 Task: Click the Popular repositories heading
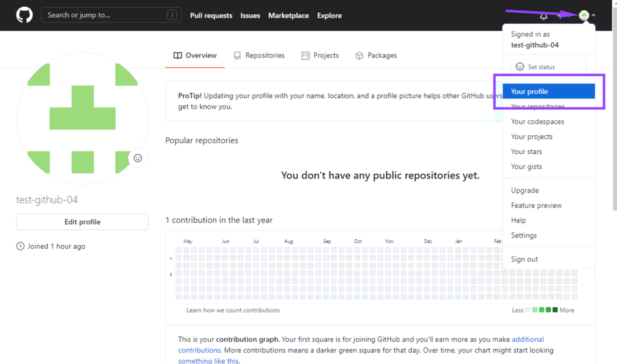[202, 140]
